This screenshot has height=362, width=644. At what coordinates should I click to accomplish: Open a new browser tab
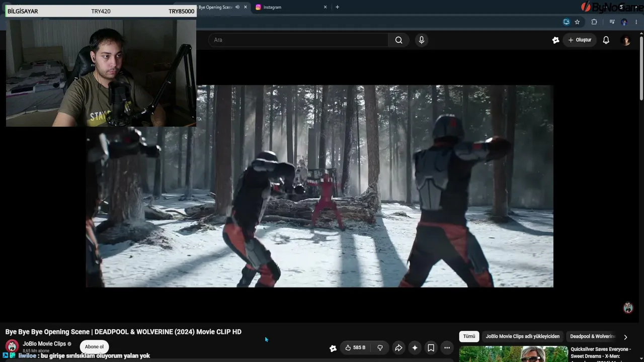pos(337,7)
